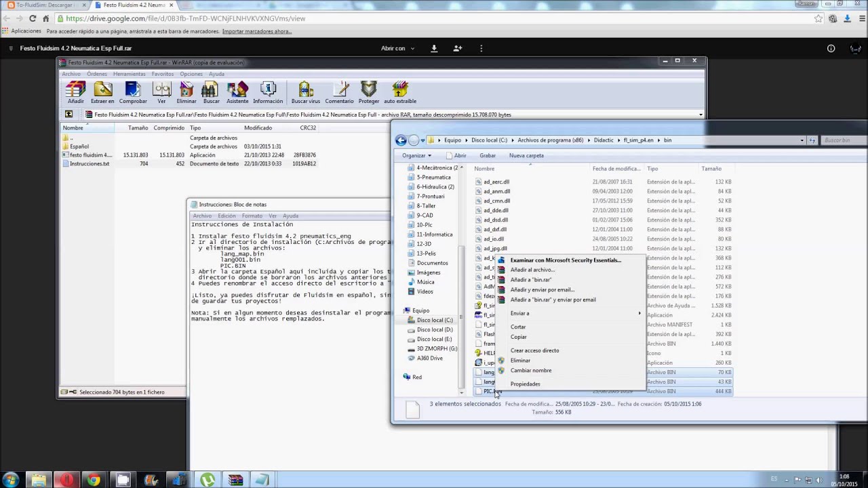
Task: Click Google Drive info details icon
Action: click(x=831, y=48)
